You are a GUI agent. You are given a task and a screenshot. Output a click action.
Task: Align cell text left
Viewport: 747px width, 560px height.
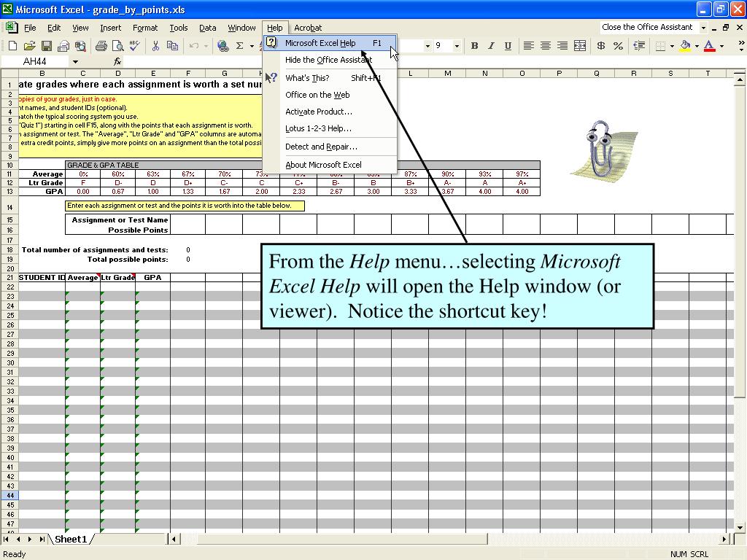click(x=528, y=46)
